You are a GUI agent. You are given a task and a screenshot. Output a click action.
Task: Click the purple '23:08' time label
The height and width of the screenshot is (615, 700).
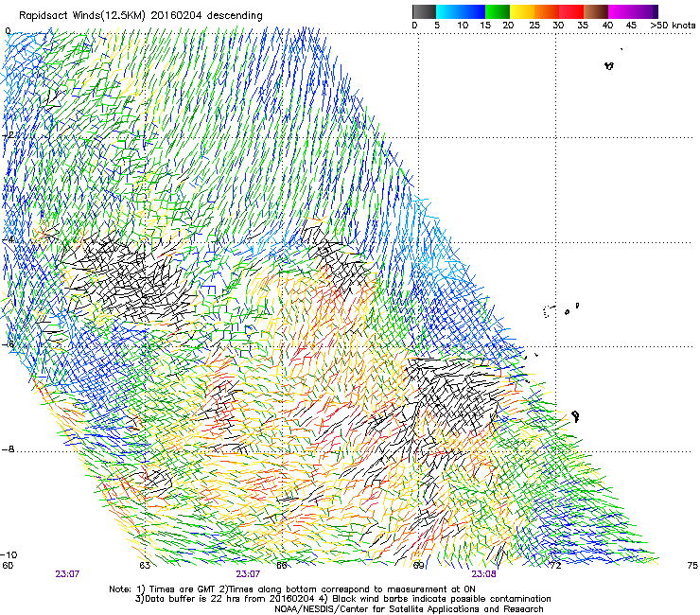tap(483, 574)
